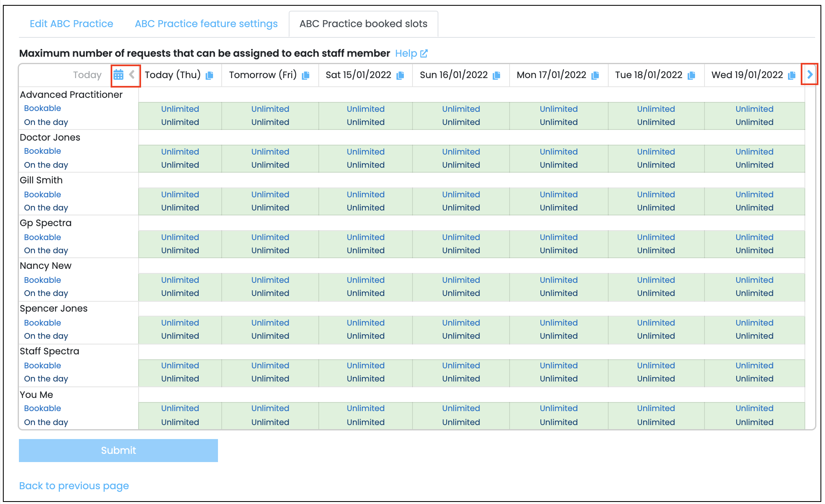This screenshot has height=504, width=825.
Task: Go to previous dates with left chevron
Action: 132,74
